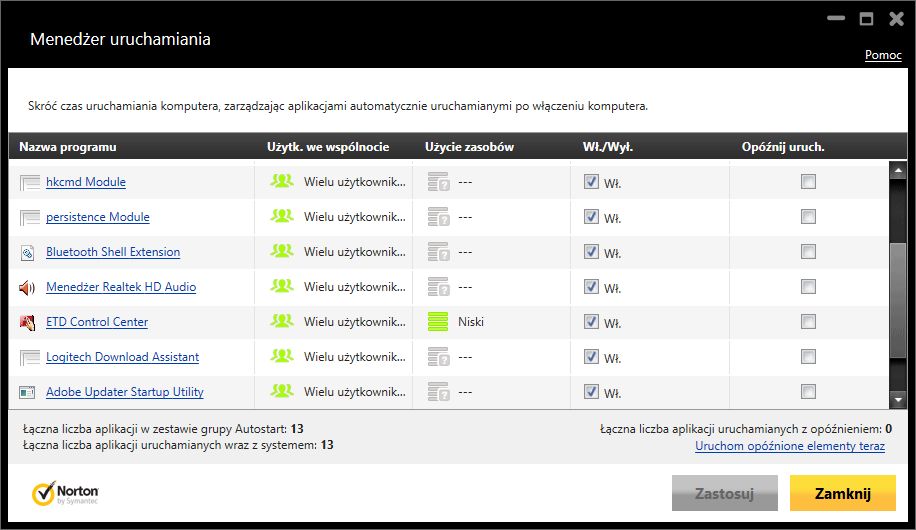Viewport: 916px width, 530px height.
Task: Disable hkcmd Module startup checkbox
Action: tap(592, 182)
